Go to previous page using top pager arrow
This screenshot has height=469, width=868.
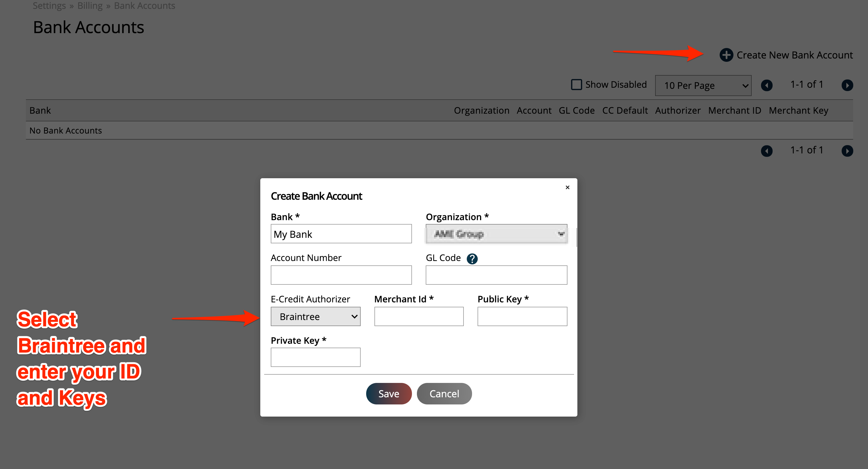(767, 85)
